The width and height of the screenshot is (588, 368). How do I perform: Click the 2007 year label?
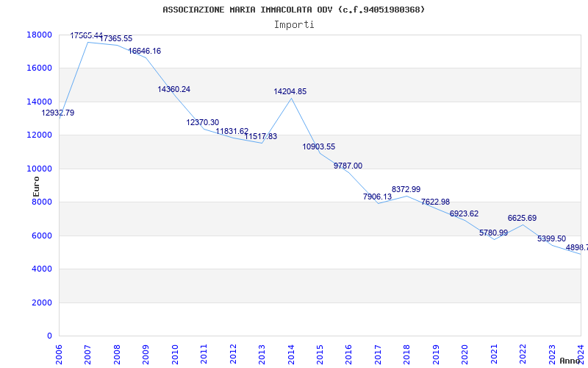coord(87,354)
